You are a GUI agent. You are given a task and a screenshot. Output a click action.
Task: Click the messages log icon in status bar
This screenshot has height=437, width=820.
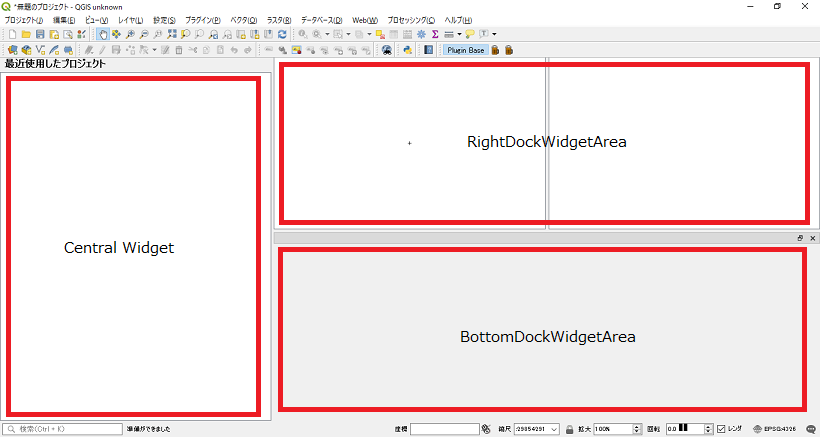[811, 429]
